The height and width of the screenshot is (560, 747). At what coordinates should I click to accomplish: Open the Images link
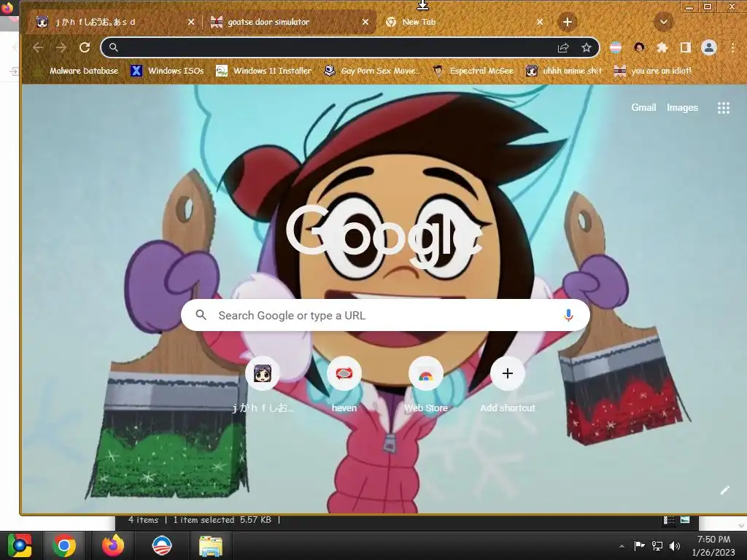[x=682, y=108]
